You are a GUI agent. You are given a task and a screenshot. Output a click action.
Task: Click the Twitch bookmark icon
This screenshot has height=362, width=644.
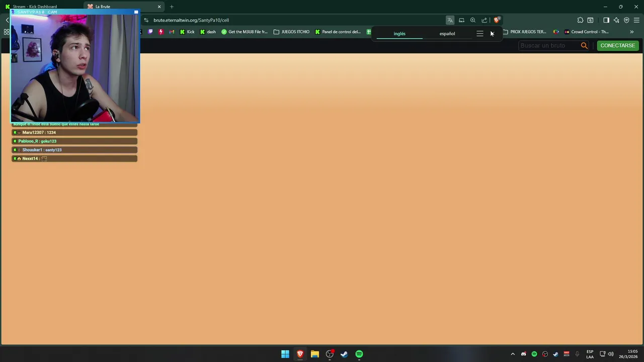click(150, 32)
